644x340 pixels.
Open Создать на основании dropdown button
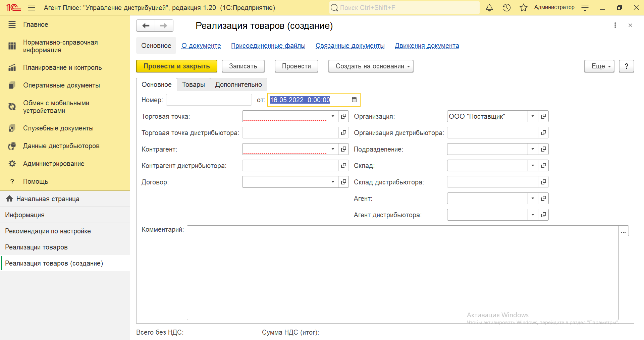371,66
